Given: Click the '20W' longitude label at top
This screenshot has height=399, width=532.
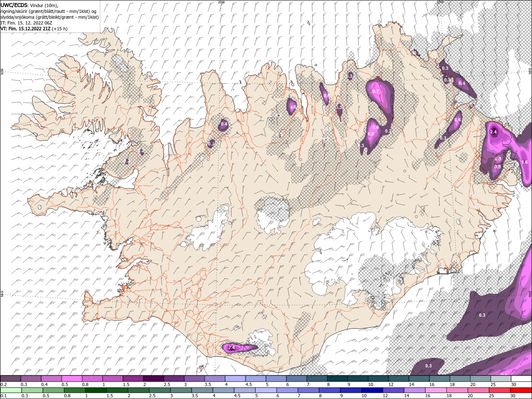Looking at the screenshot, I should [221, 2].
